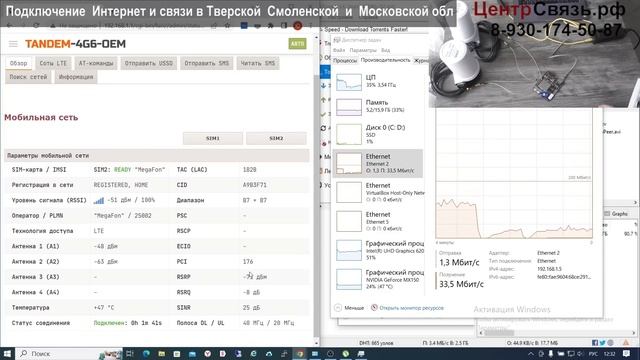The width and height of the screenshot is (640, 360).
Task: Open the Отправить SMS tab
Action: [207, 63]
